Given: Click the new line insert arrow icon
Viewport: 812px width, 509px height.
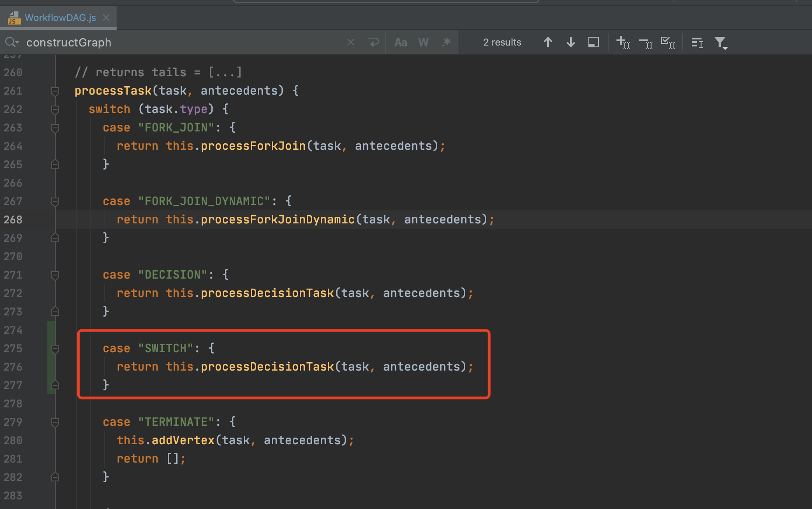Looking at the screenshot, I should point(373,42).
